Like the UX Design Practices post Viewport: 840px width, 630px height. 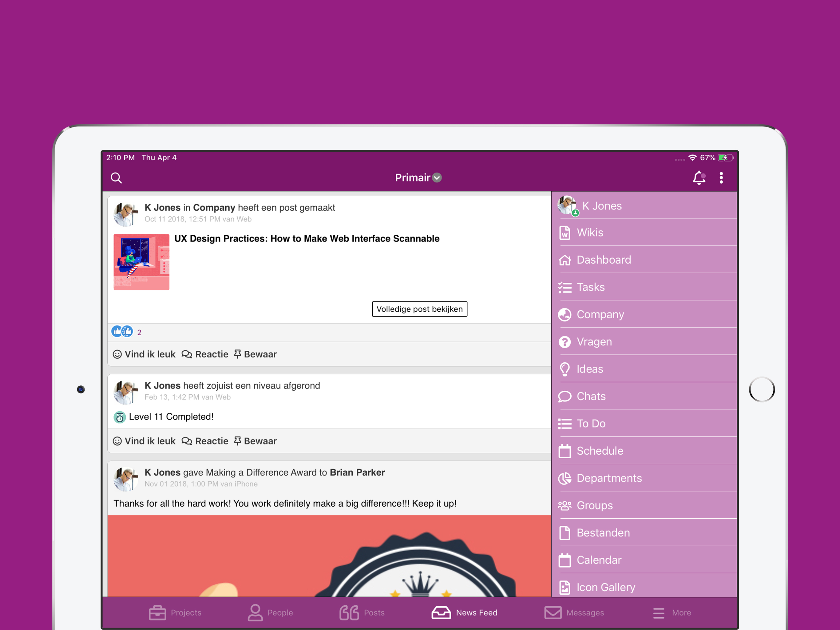(144, 354)
